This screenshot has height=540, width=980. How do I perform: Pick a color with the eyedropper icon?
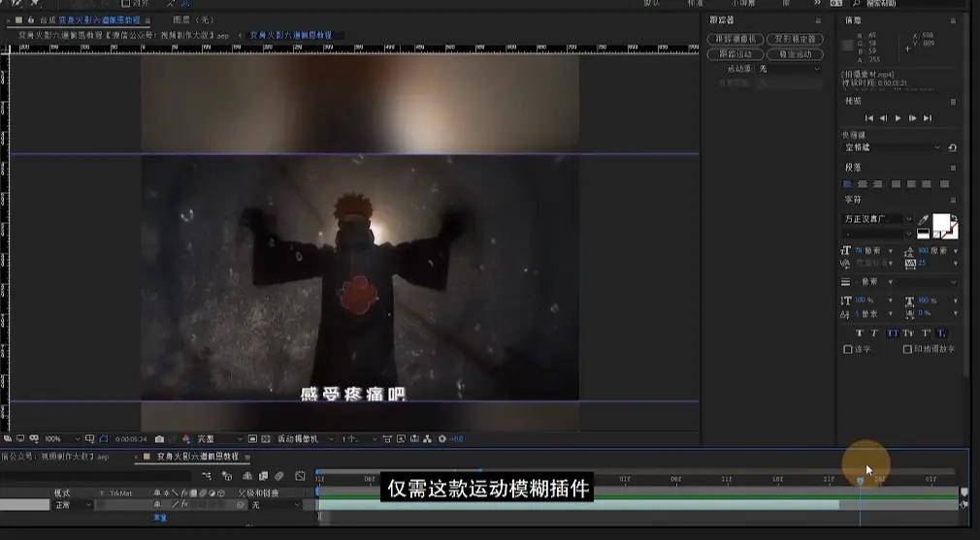click(x=923, y=219)
